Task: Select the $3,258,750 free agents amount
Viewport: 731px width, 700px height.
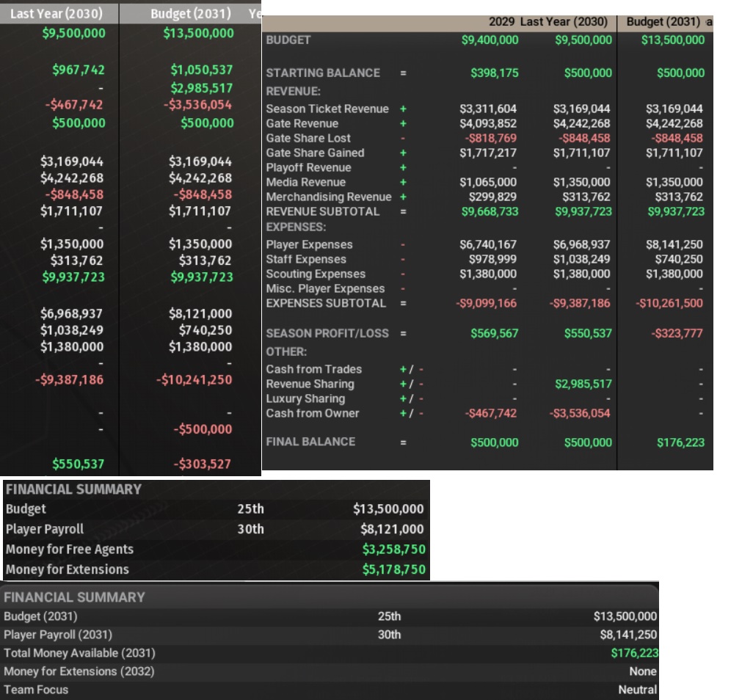Action: click(393, 549)
